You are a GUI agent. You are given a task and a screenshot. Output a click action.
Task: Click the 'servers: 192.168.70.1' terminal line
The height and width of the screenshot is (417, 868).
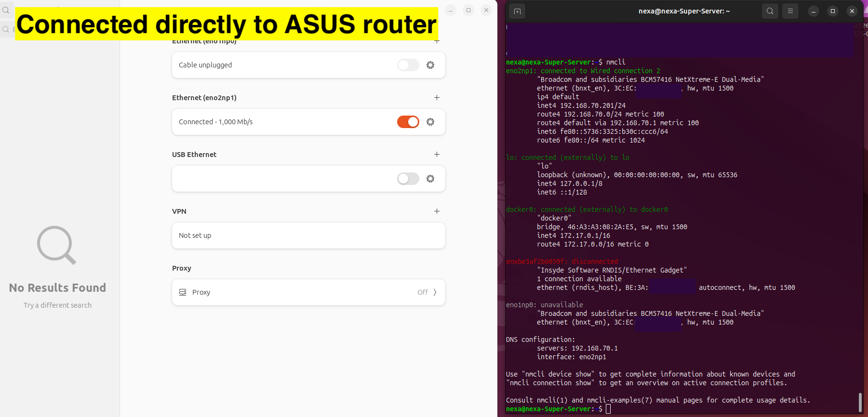[x=577, y=348]
